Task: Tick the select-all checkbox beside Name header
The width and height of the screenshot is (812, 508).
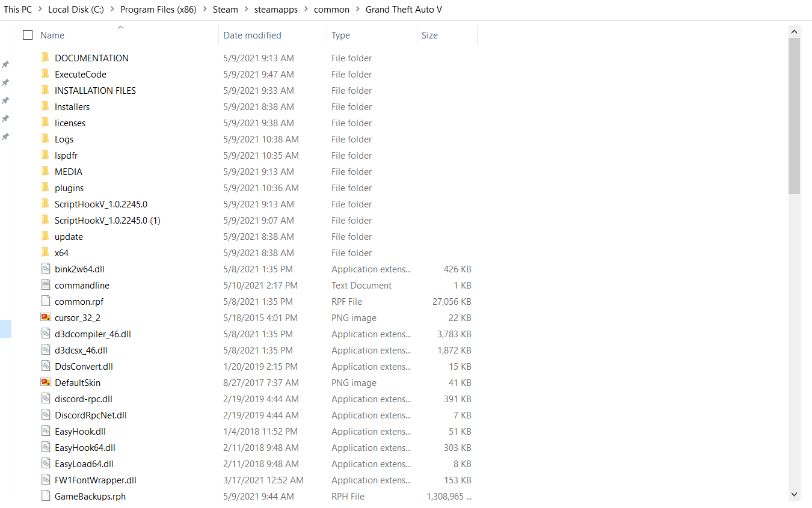Action: tap(28, 35)
